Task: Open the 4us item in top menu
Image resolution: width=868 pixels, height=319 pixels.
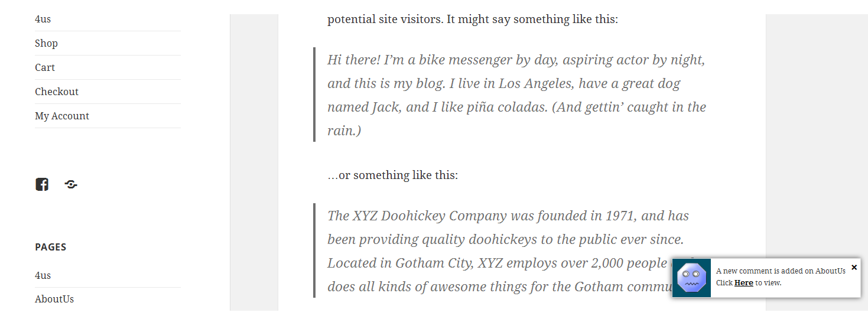Action: click(43, 19)
